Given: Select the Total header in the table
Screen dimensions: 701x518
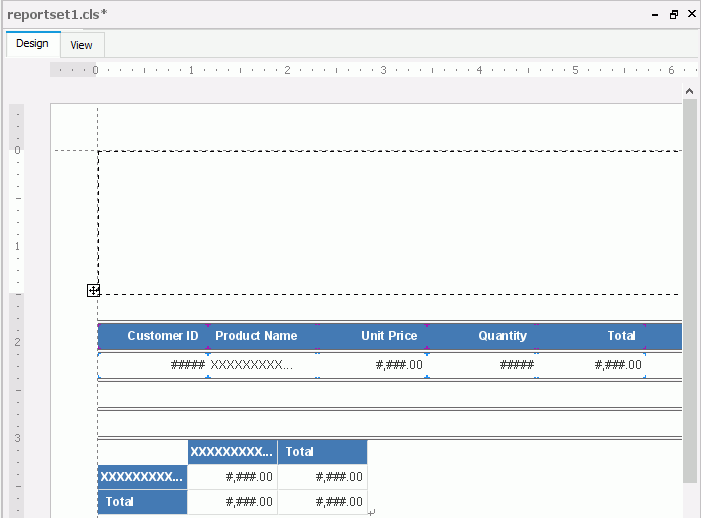Looking at the screenshot, I should click(x=610, y=336).
